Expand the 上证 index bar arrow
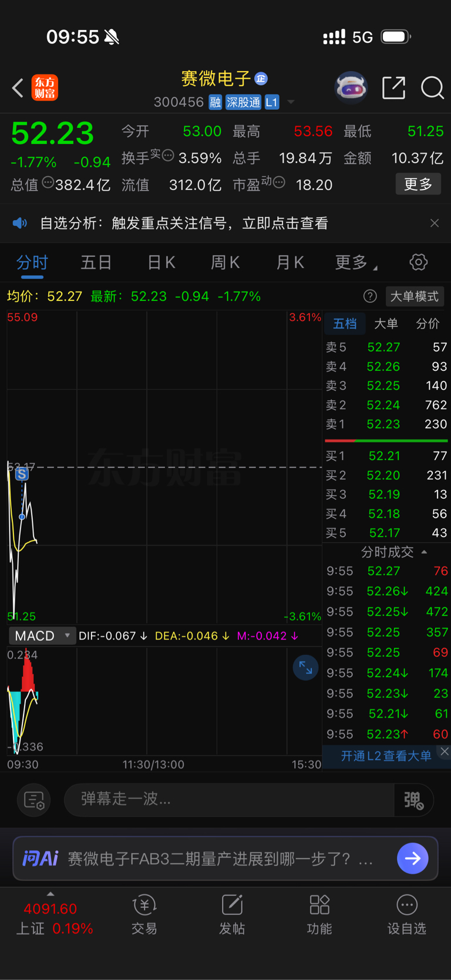The height and width of the screenshot is (980, 451). click(51, 894)
